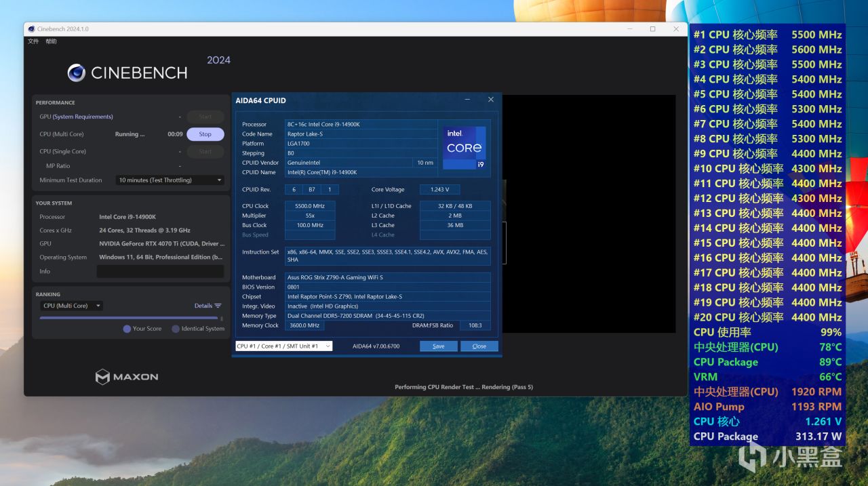Click the Info input field
The height and width of the screenshot is (486, 868).
(x=160, y=271)
